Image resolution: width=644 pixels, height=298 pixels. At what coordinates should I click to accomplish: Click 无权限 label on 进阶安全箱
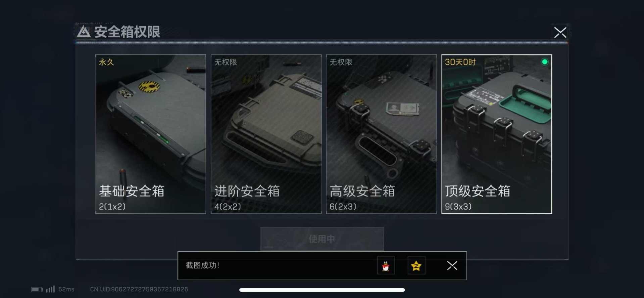(226, 62)
